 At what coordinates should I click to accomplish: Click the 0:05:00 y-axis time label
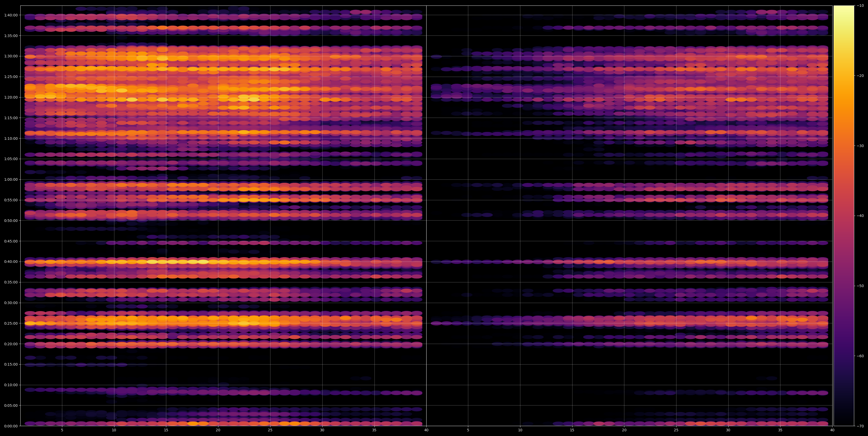11,405
